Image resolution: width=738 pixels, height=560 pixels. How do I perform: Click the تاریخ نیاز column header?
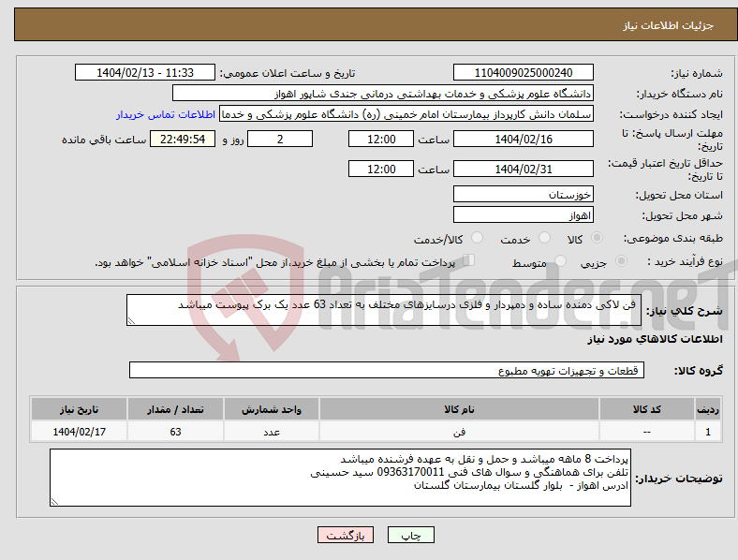click(x=79, y=409)
